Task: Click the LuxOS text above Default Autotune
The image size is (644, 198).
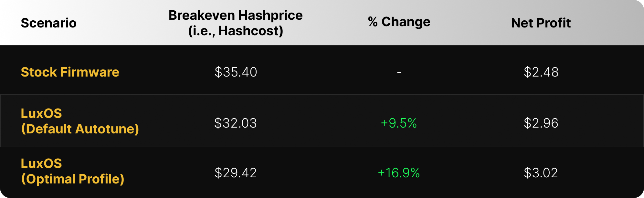Action: coord(41,113)
